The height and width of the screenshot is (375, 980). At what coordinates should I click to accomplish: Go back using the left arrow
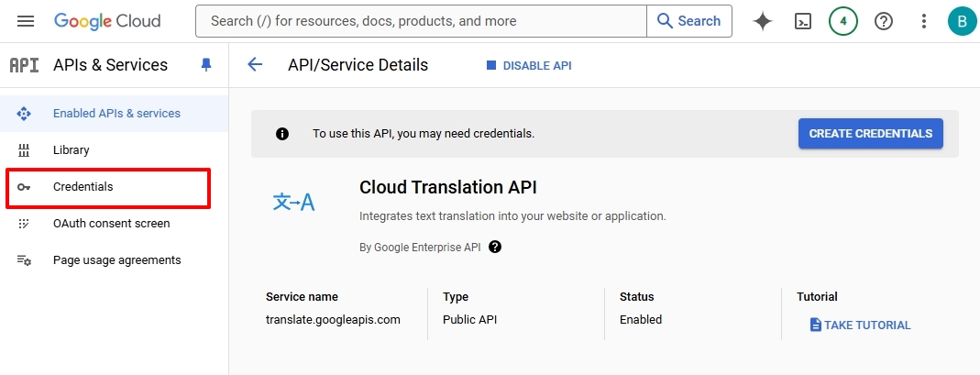tap(255, 64)
